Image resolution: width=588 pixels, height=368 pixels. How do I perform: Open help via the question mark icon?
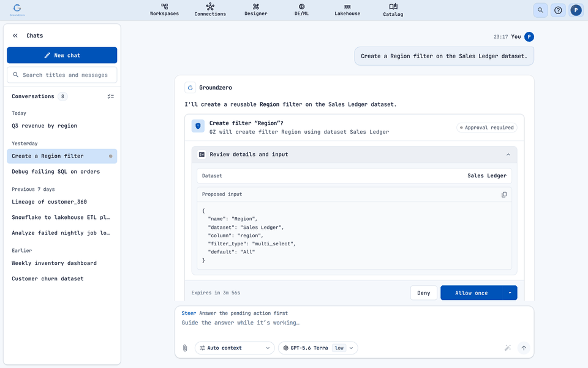tap(558, 10)
